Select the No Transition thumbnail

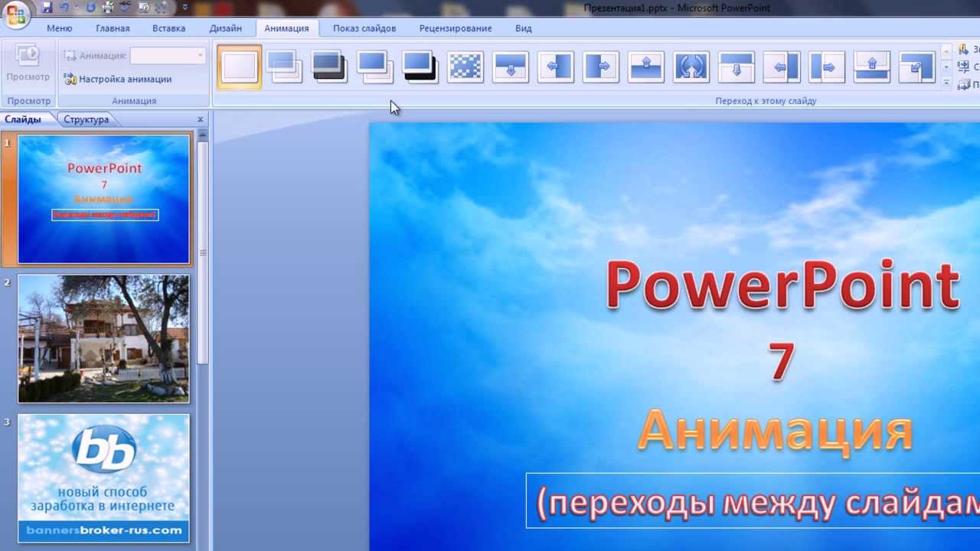[240, 67]
